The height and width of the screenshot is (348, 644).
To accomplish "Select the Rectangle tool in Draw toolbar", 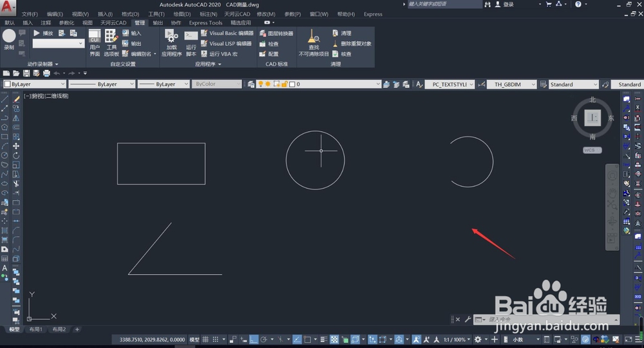I will click(5, 136).
